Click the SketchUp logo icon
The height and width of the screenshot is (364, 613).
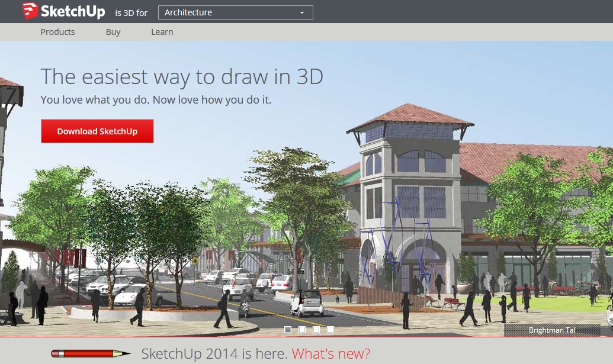pyautogui.click(x=30, y=11)
